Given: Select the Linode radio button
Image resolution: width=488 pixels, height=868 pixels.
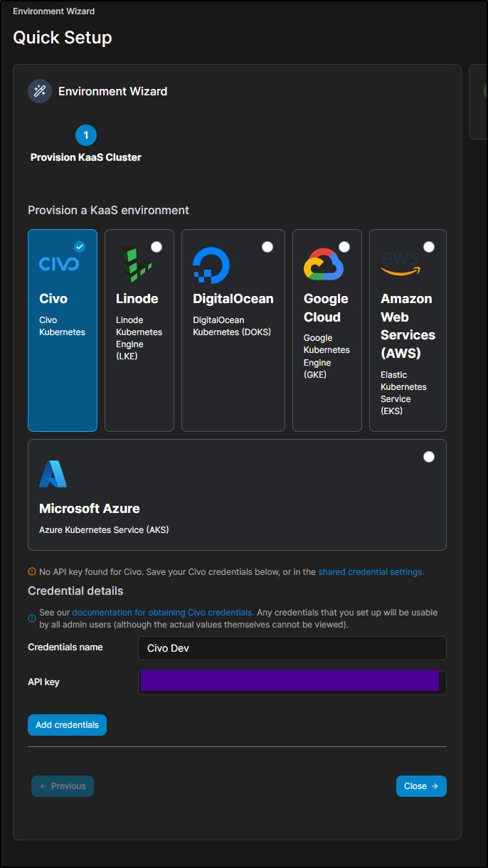Looking at the screenshot, I should [157, 247].
